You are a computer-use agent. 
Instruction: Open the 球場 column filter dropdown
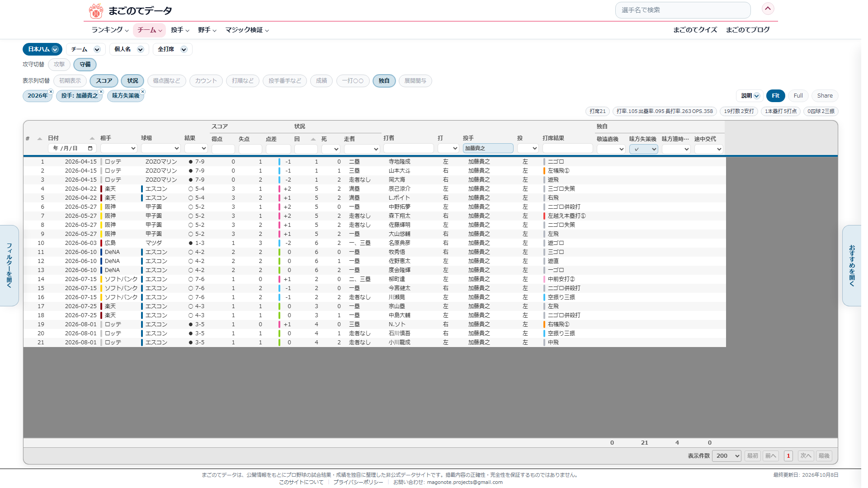(x=160, y=149)
